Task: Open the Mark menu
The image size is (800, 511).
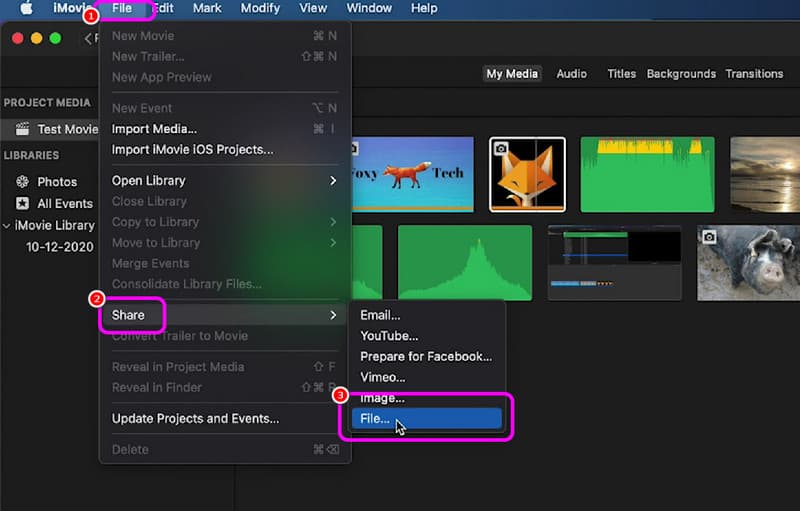Action: pyautogui.click(x=207, y=8)
